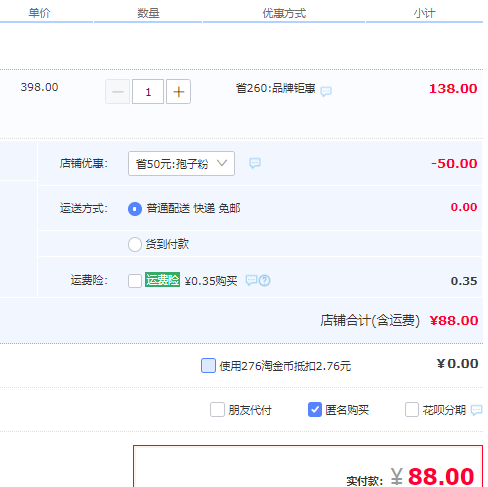This screenshot has height=487, width=488.
Task: Uncheck 匿名购买 checkbox
Action: point(315,410)
